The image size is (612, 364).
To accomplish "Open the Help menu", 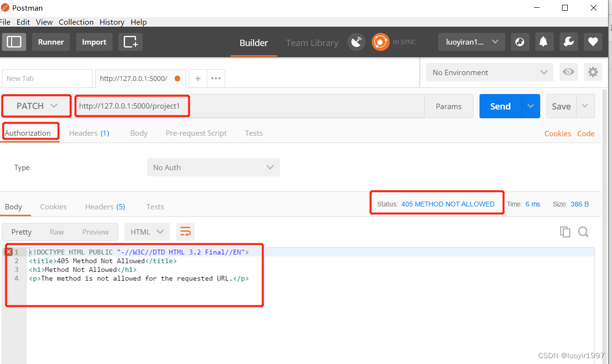I will 139,22.
